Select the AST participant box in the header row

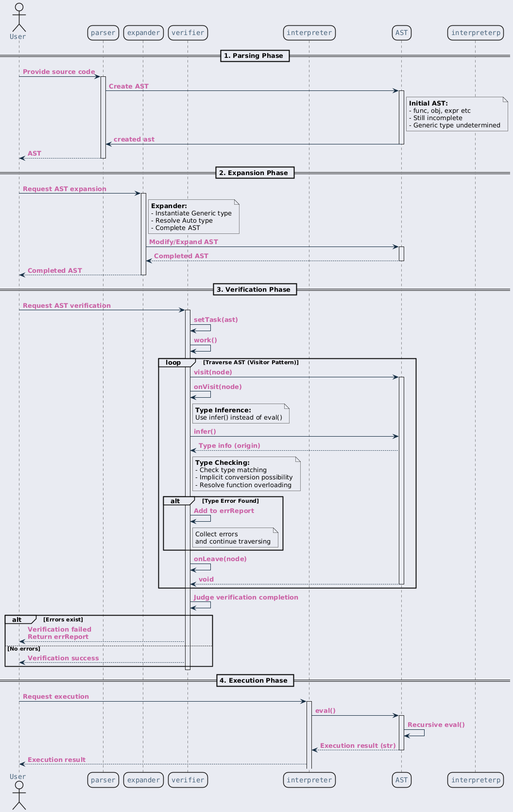pos(402,33)
